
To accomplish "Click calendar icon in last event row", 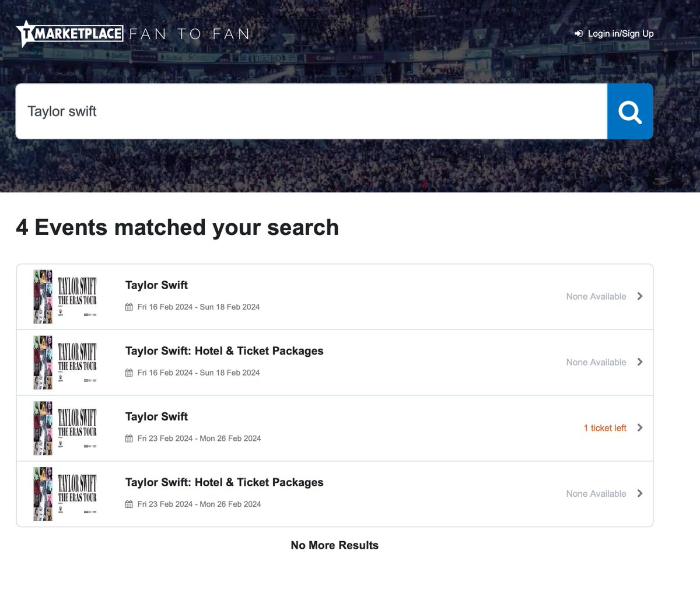I will 129,505.
